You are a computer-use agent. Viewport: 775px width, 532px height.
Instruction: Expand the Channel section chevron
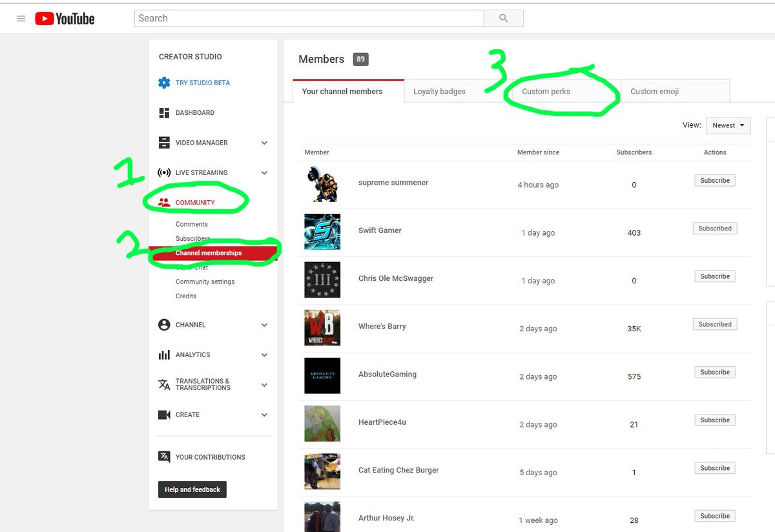click(x=264, y=325)
